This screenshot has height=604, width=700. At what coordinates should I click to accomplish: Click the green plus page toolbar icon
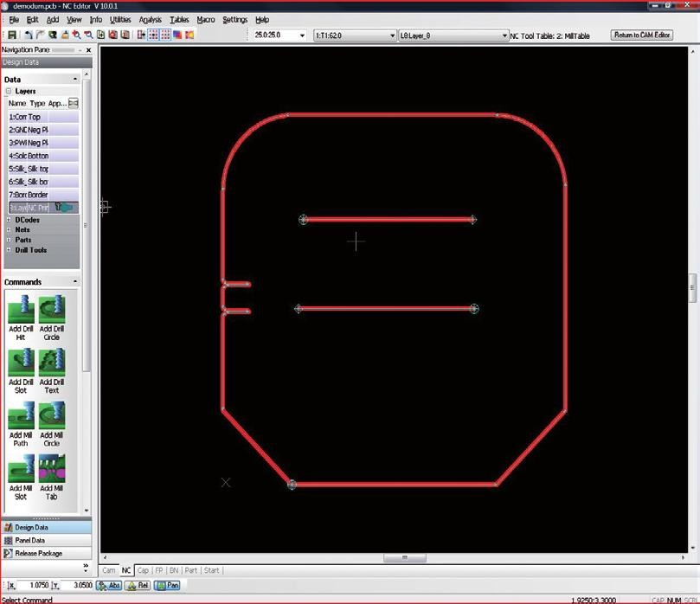click(x=101, y=35)
